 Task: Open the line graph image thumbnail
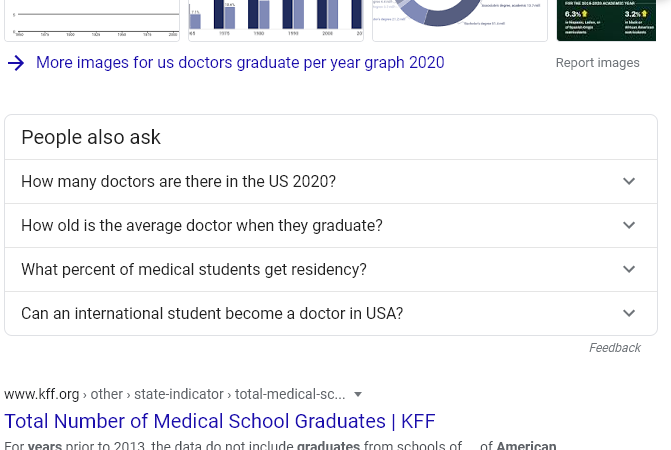click(x=92, y=21)
